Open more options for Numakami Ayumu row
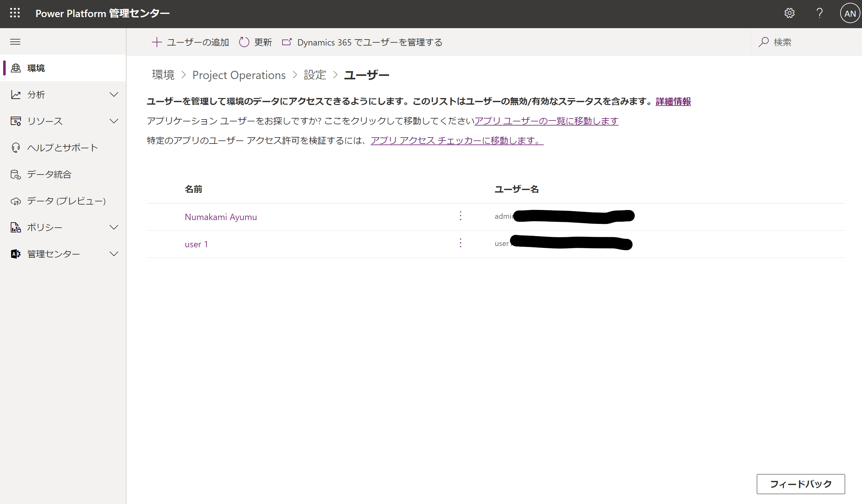This screenshot has width=862, height=504. tap(460, 216)
